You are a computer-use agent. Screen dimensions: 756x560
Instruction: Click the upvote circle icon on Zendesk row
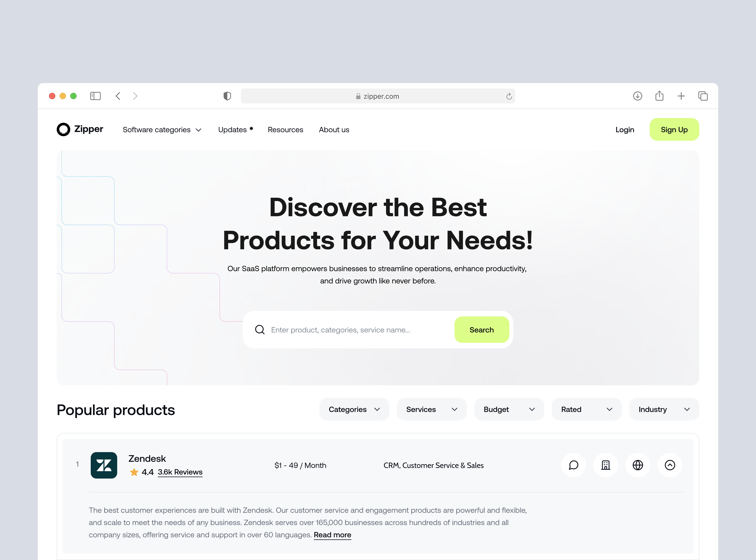(x=670, y=465)
